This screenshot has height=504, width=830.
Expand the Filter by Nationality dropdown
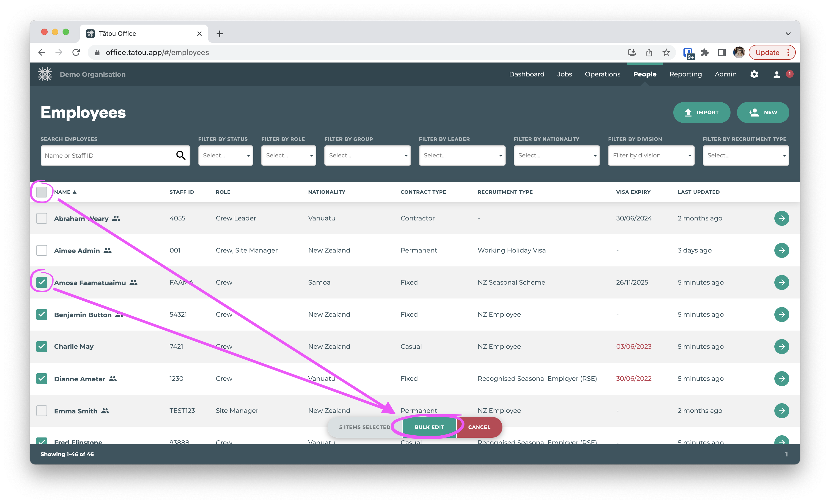[x=556, y=155]
